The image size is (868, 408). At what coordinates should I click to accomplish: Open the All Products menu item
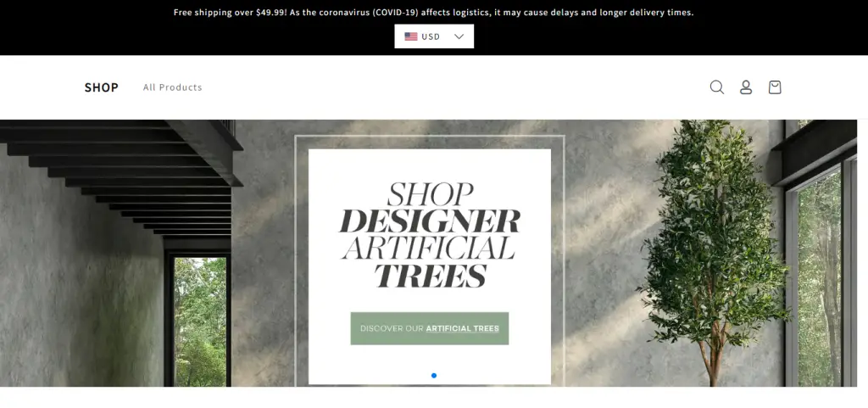pyautogui.click(x=173, y=87)
